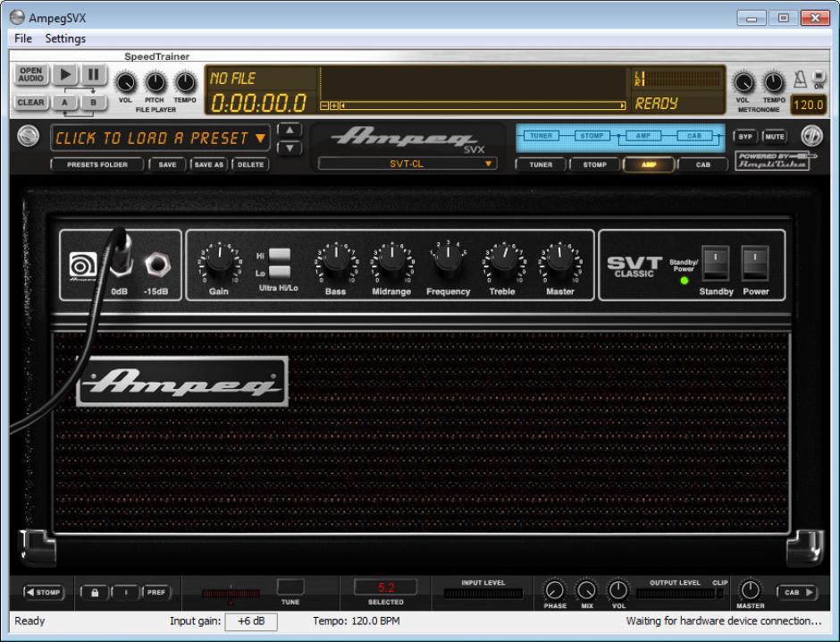The width and height of the screenshot is (840, 642).
Task: Click the CAB block in signal chain display
Action: pos(694,136)
